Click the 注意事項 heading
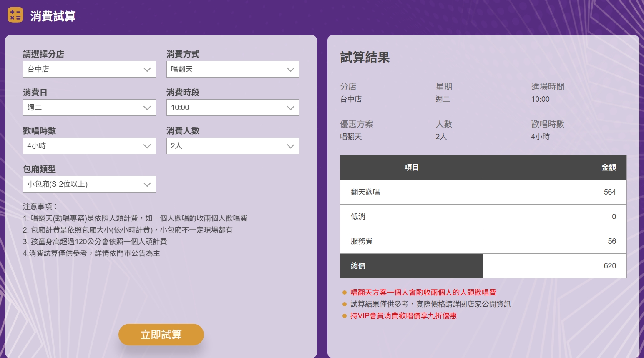This screenshot has height=358, width=644. [x=40, y=207]
